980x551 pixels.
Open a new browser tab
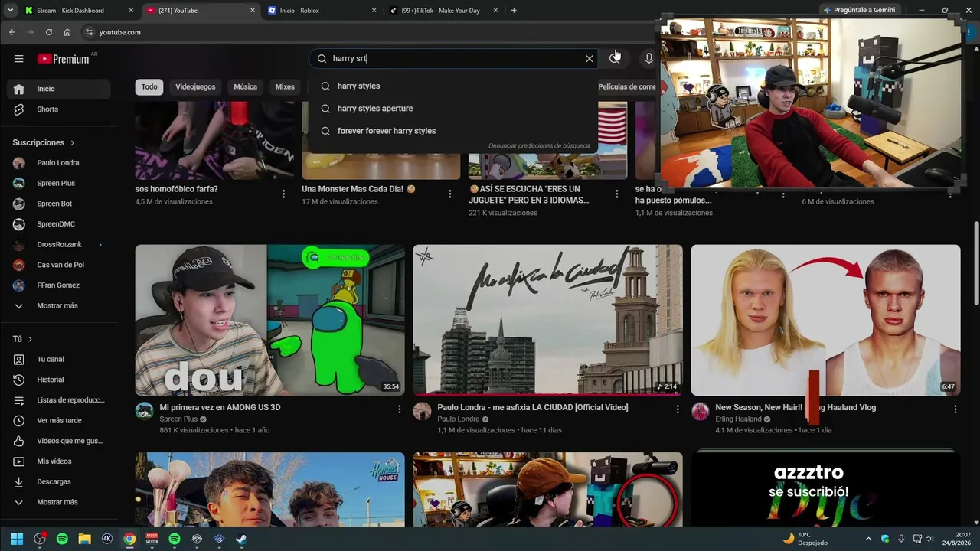point(514,11)
